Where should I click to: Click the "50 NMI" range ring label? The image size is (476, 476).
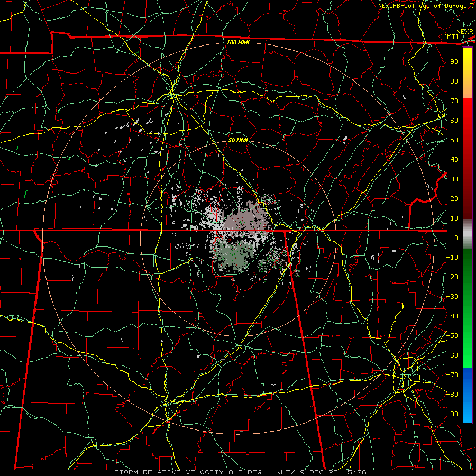tap(238, 140)
